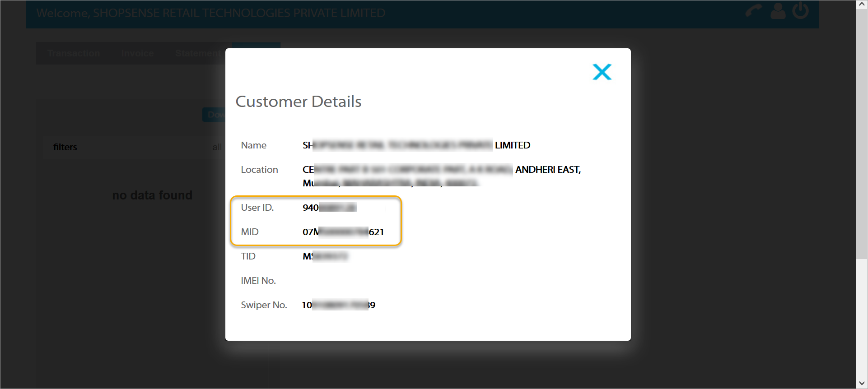
Task: Close the Customer Details dialog
Action: (x=602, y=72)
